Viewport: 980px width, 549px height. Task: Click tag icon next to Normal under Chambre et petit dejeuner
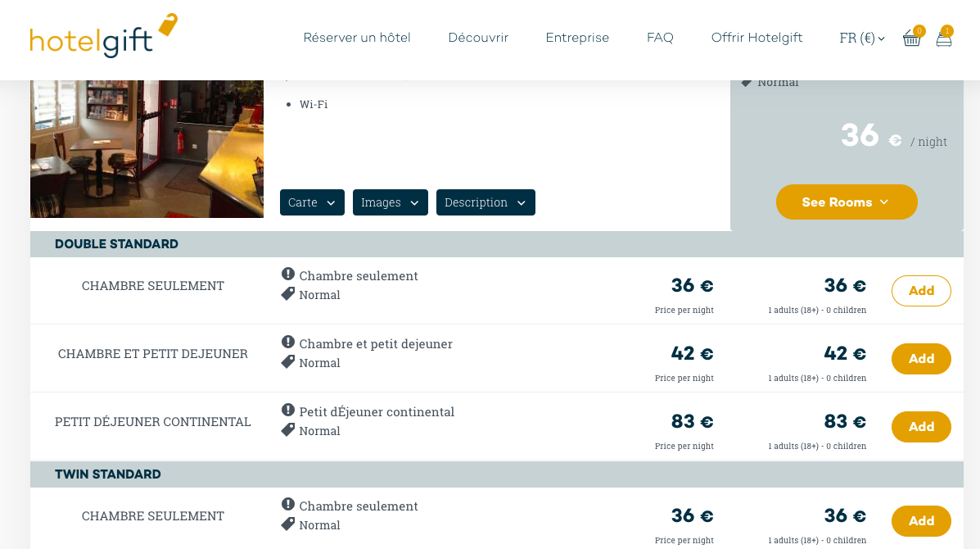coord(287,362)
